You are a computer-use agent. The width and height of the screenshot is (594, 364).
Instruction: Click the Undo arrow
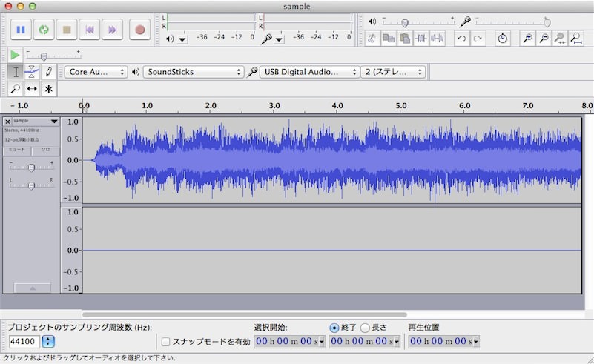click(461, 39)
